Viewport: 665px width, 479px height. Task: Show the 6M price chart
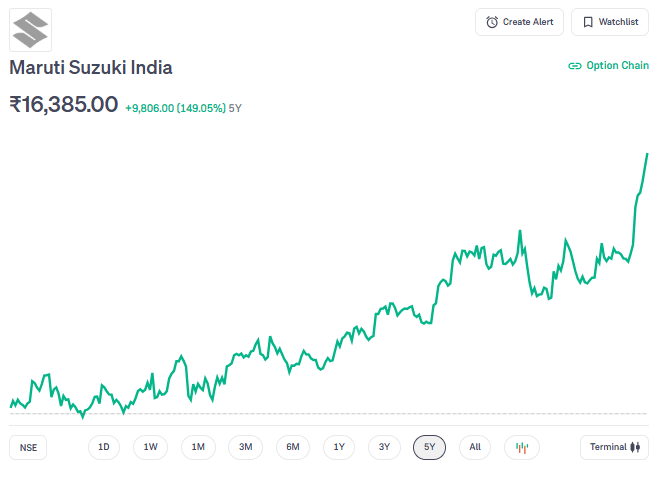pyautogui.click(x=293, y=447)
